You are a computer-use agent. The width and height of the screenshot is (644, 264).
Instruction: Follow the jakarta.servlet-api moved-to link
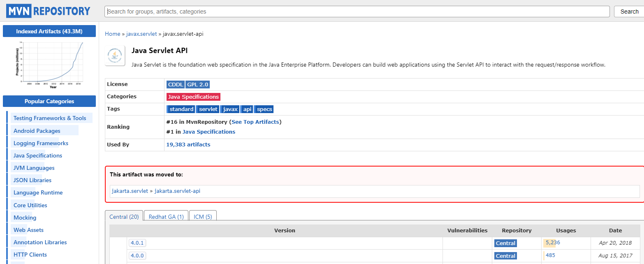[177, 191]
